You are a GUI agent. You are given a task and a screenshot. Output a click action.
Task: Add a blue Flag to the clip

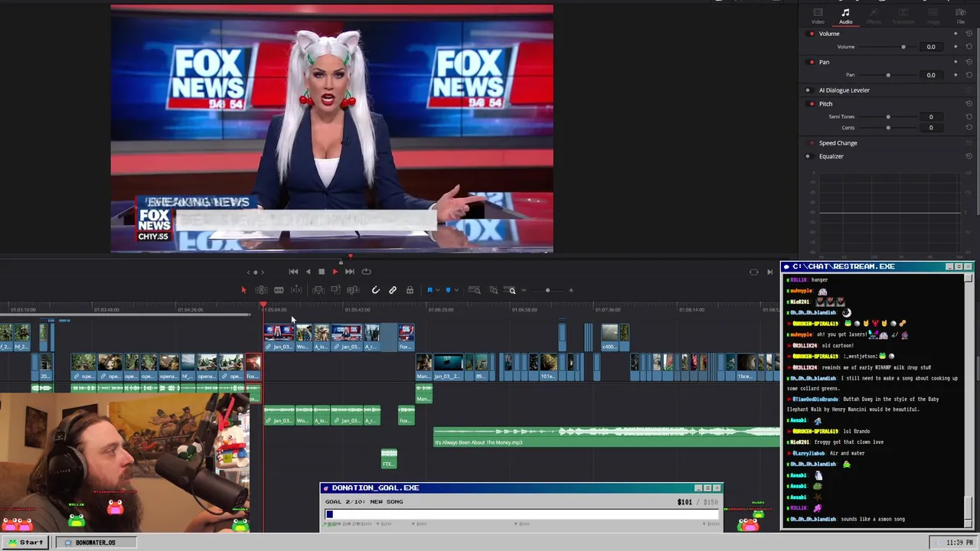click(x=430, y=290)
